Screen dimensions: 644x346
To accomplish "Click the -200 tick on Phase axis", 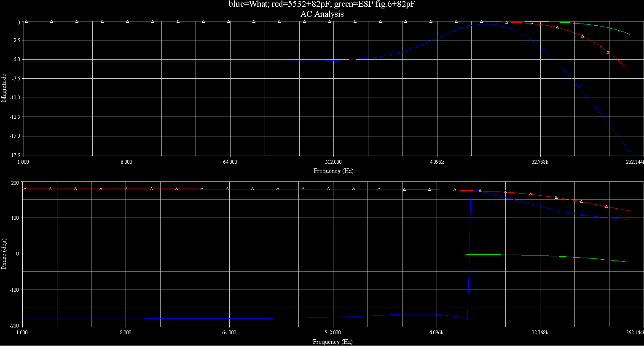I will tap(14, 326).
